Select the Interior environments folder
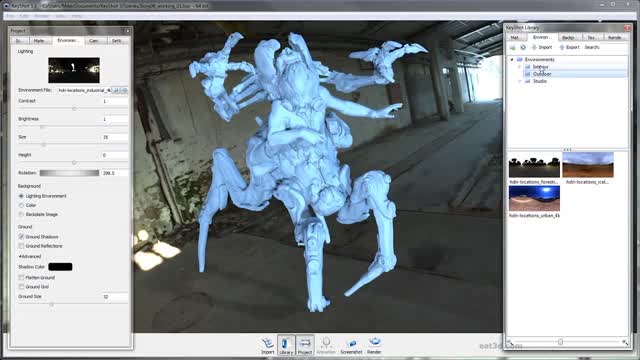 [541, 67]
